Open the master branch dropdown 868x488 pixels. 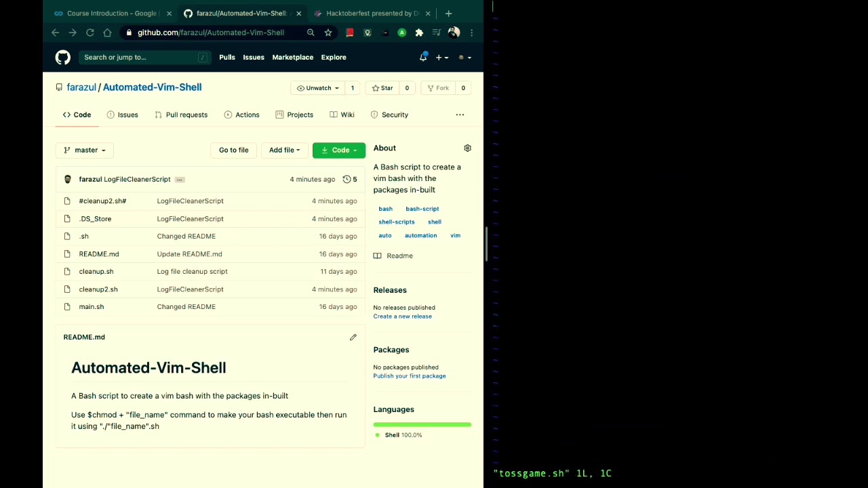point(85,150)
